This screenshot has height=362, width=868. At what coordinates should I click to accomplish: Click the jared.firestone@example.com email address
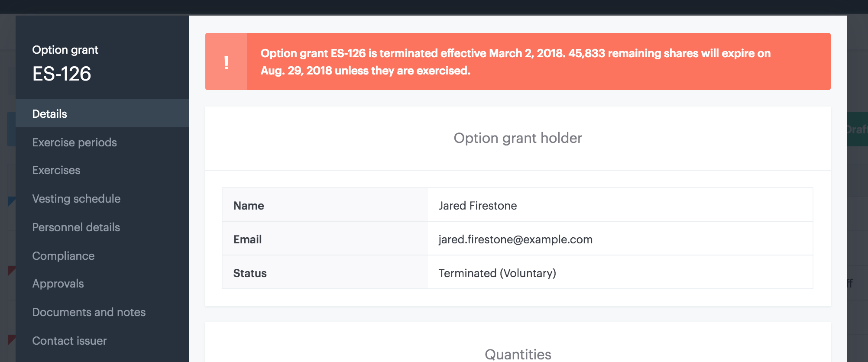tap(515, 239)
